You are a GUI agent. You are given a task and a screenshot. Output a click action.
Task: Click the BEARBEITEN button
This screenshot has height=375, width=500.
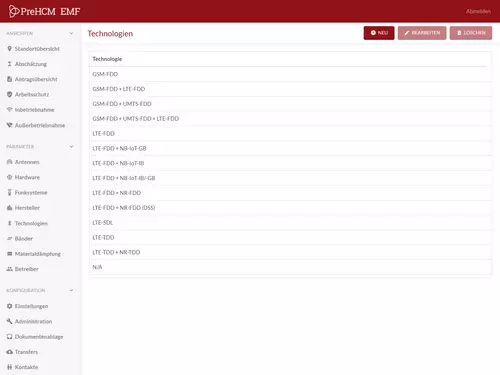click(x=422, y=33)
